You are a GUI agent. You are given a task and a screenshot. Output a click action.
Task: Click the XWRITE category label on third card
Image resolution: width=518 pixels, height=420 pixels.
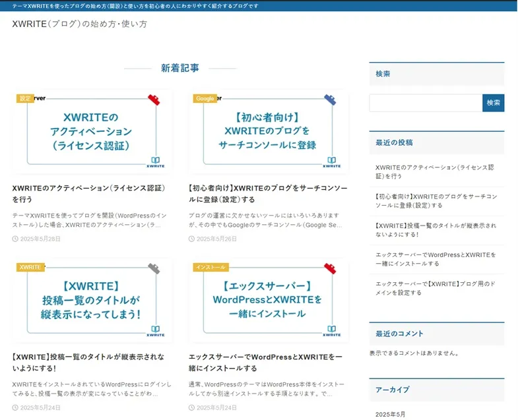coord(30,267)
